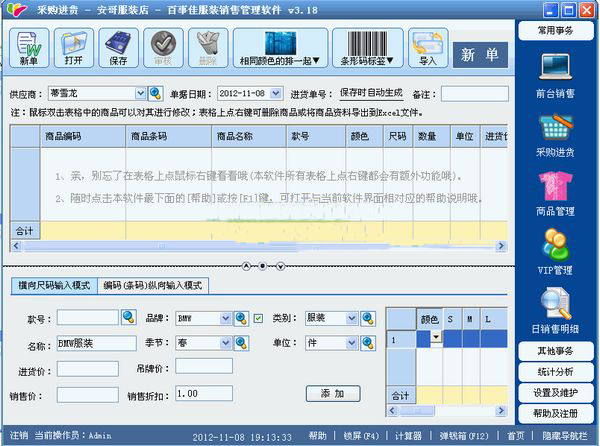Click 锁屏(F4) lock screen link
600x446 pixels.
coord(361,436)
